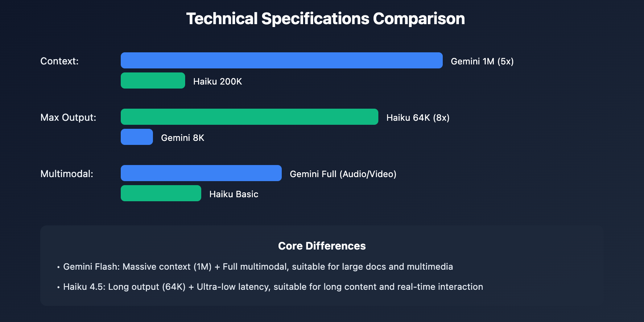The height and width of the screenshot is (322, 644).
Task: Select the small blue Gemini 8K bar
Action: tap(137, 137)
